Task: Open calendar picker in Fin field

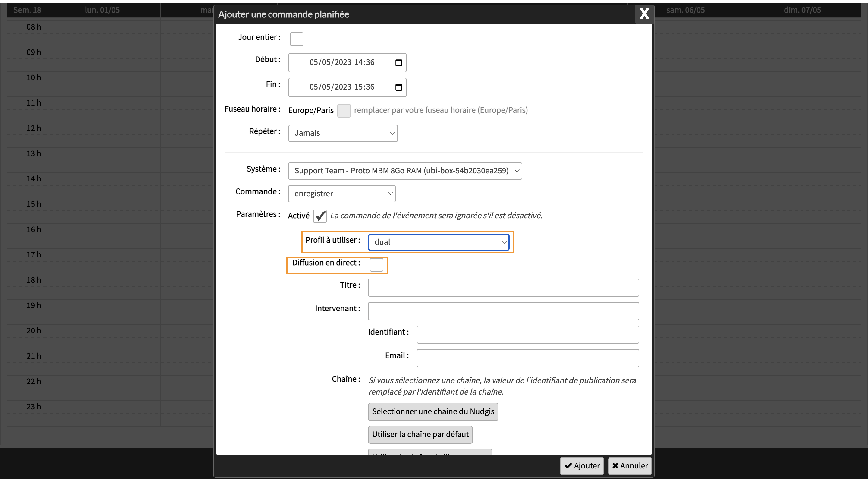Action: tap(399, 87)
